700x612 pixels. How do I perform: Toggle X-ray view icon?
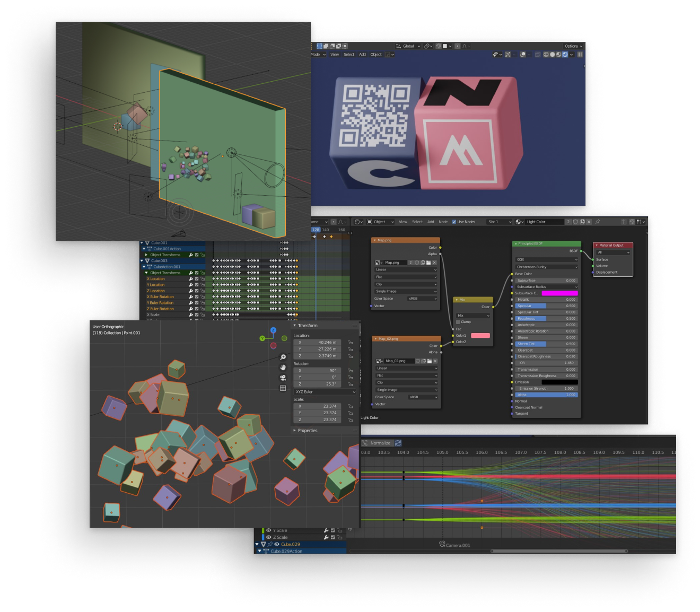[x=537, y=55]
